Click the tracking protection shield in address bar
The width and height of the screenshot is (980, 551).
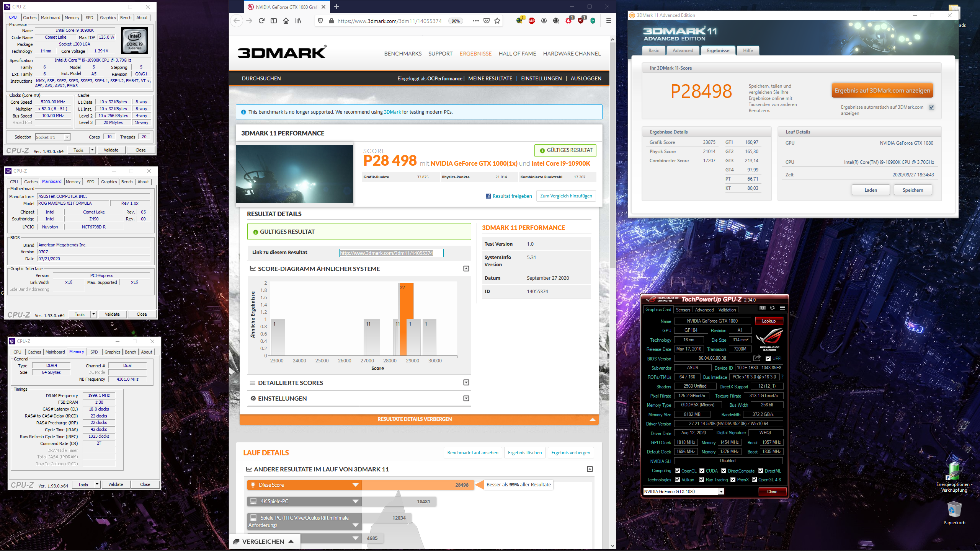pos(320,21)
